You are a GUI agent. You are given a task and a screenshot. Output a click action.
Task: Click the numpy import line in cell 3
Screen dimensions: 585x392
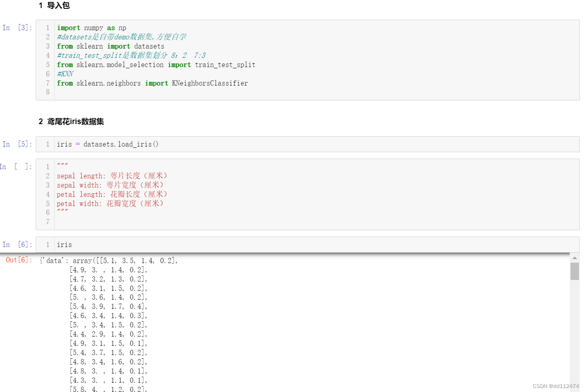92,28
